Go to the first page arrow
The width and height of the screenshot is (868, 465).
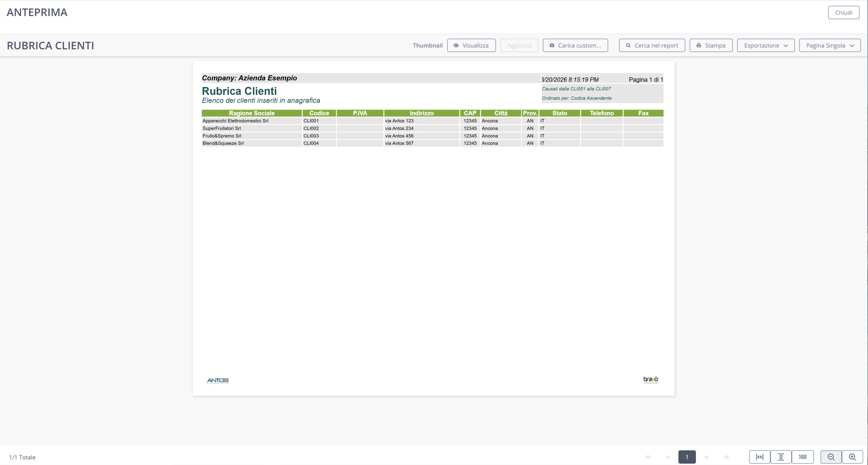coord(648,457)
